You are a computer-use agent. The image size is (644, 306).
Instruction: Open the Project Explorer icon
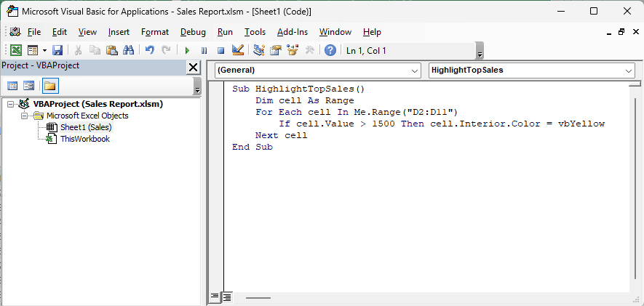pyautogui.click(x=259, y=50)
